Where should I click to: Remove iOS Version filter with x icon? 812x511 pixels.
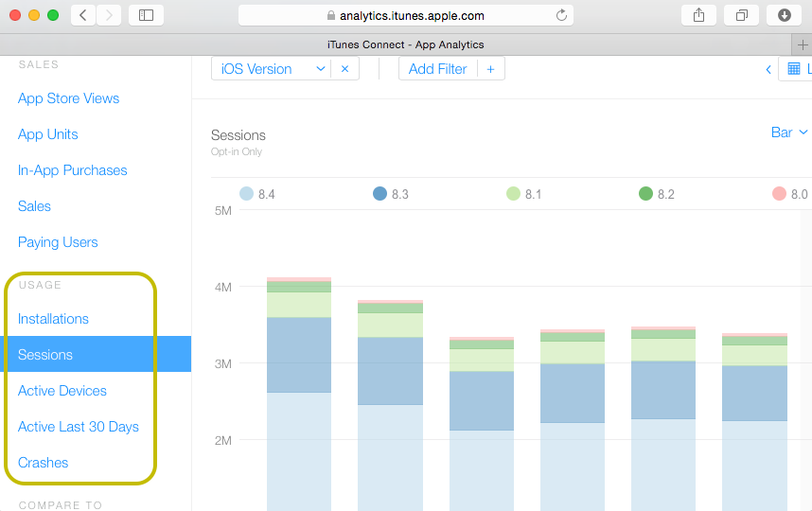click(344, 69)
